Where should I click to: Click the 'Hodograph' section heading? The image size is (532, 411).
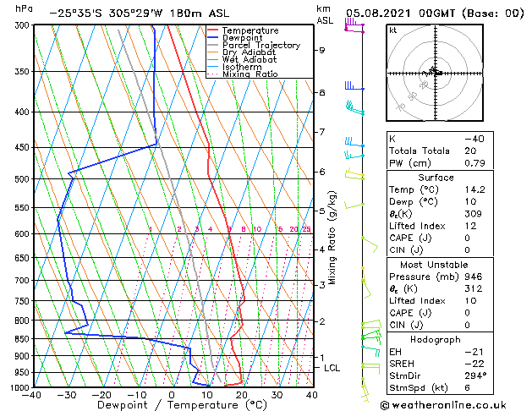click(436, 340)
